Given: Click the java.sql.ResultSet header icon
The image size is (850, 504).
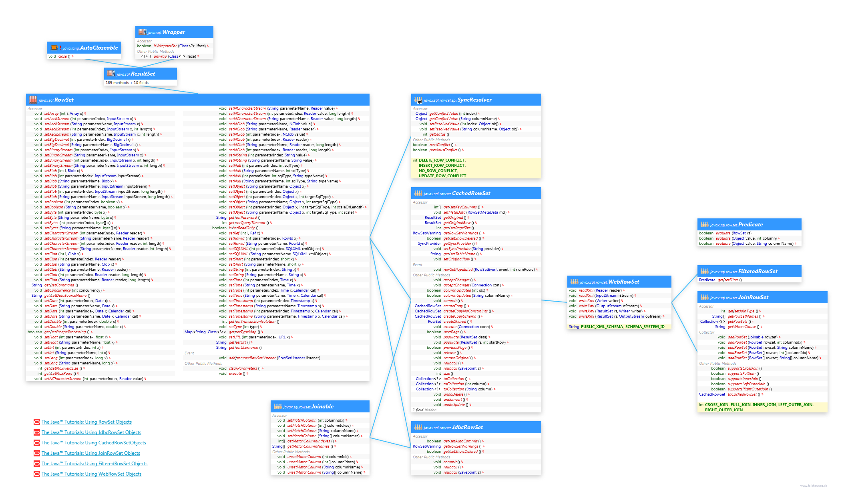Looking at the screenshot, I should pyautogui.click(x=111, y=73).
